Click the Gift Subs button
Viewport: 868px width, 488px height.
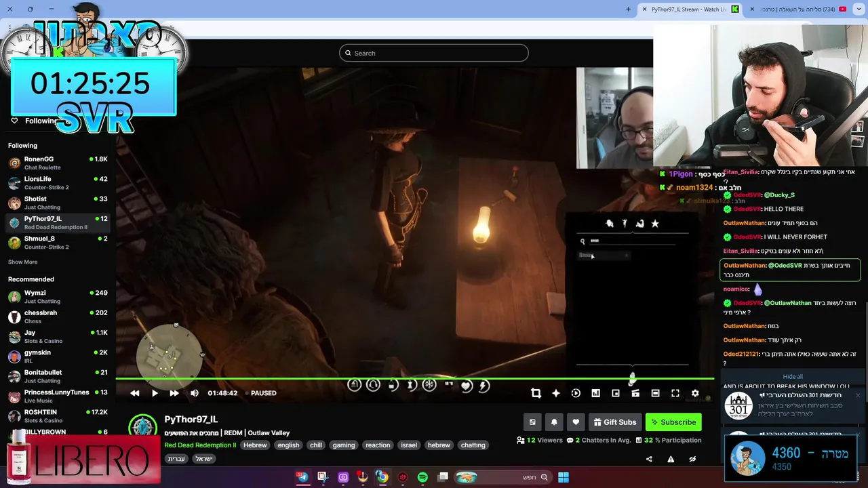coord(615,422)
